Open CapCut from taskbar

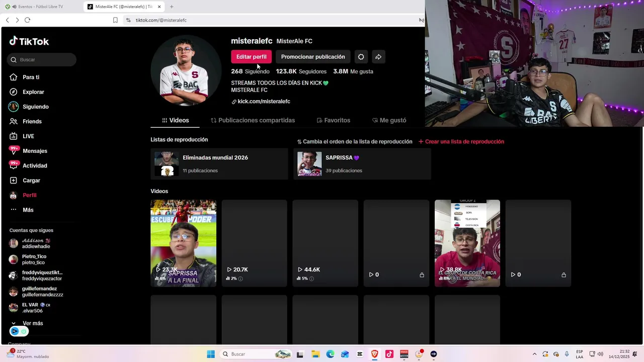point(360,354)
